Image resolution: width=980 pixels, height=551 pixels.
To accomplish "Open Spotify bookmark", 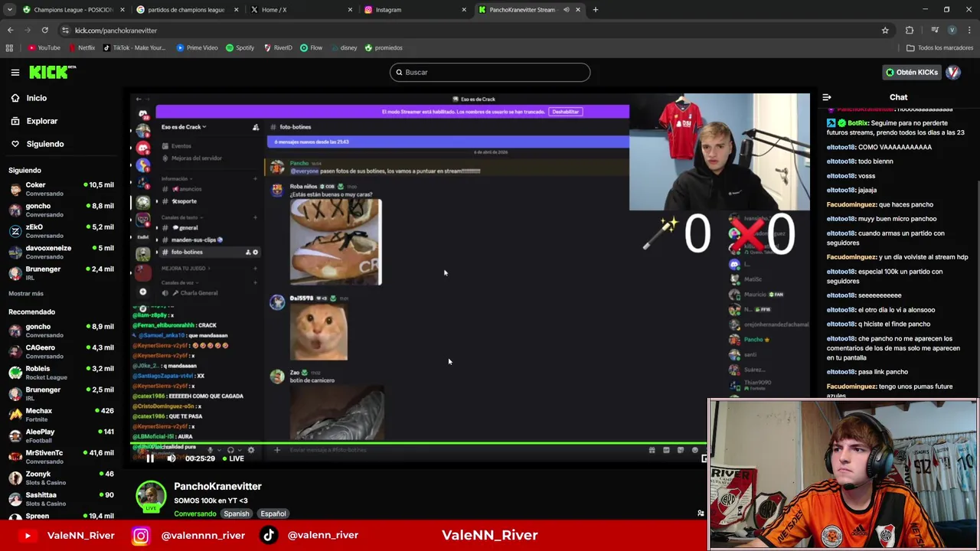I will click(240, 47).
